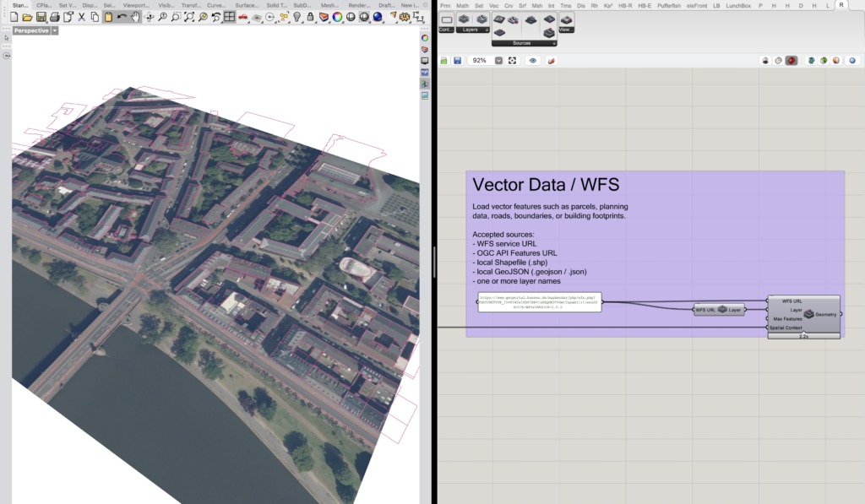Screen dimensions: 865x504
Task: Select the WFS URL to Layer component
Action: [719, 310]
